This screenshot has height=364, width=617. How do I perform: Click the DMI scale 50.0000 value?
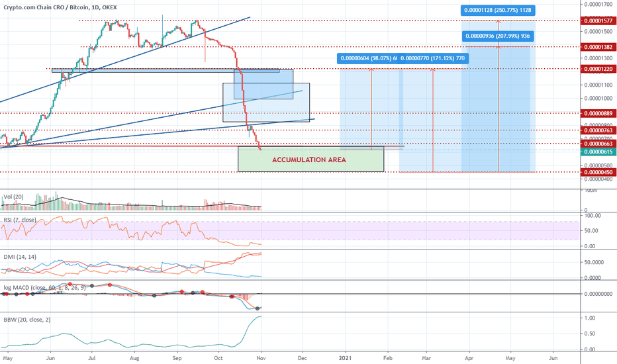click(594, 262)
